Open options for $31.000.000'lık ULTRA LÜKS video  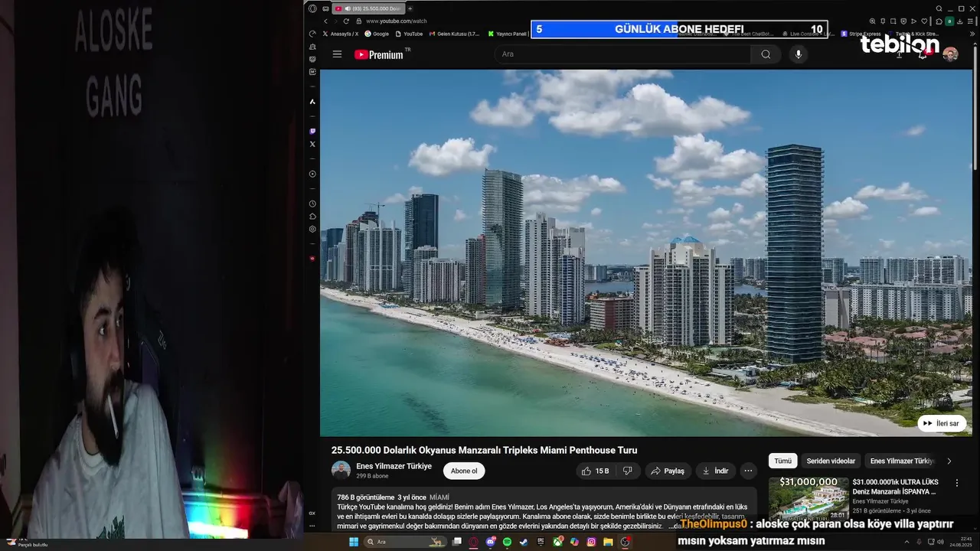point(956,483)
